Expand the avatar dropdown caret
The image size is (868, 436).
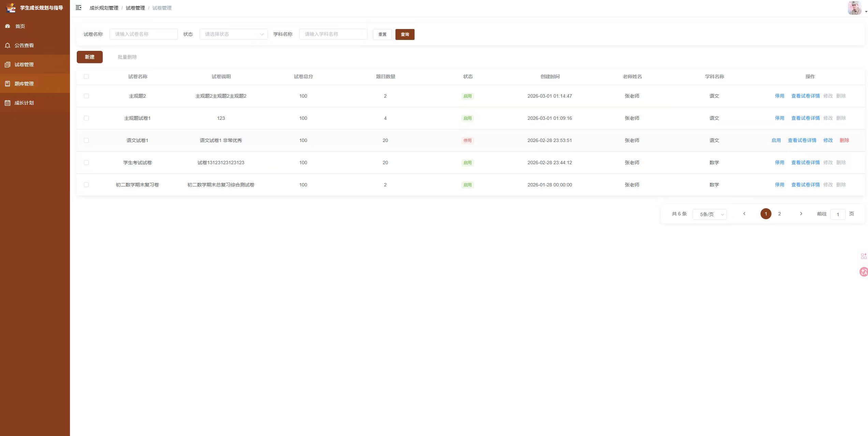pos(866,12)
